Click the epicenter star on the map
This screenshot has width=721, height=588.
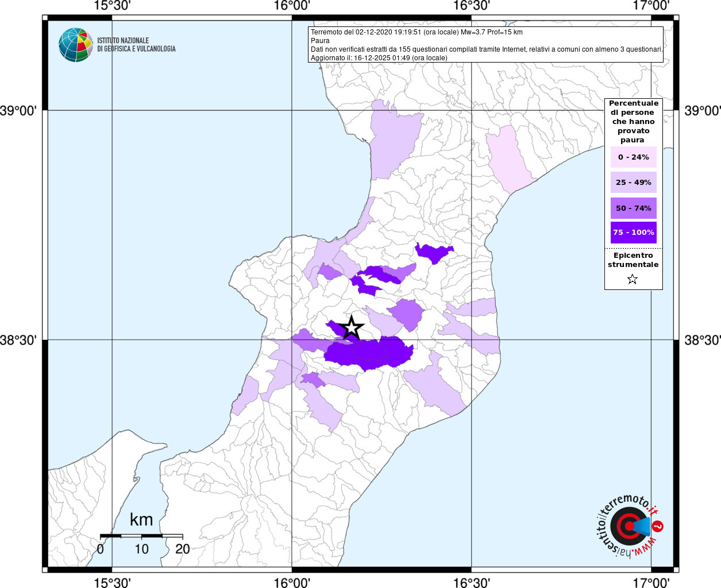click(352, 328)
